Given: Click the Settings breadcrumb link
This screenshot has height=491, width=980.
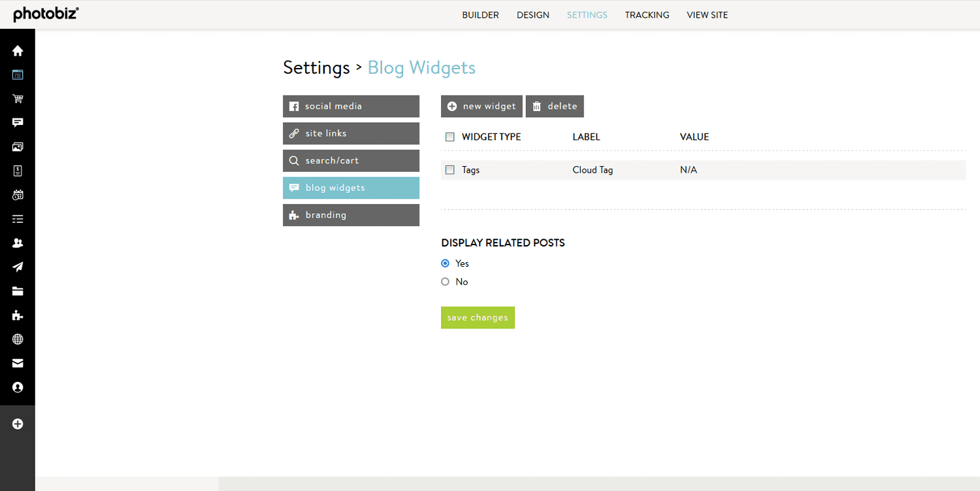Looking at the screenshot, I should pos(316,67).
